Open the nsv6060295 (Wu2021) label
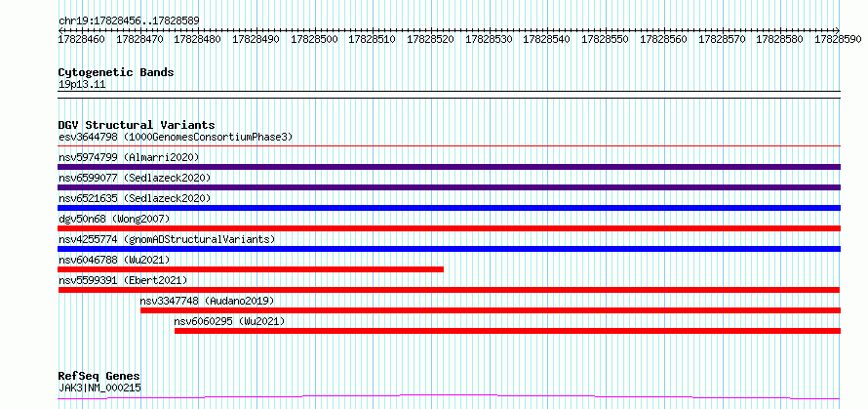Screen dimensions: 868x409 click(x=230, y=321)
